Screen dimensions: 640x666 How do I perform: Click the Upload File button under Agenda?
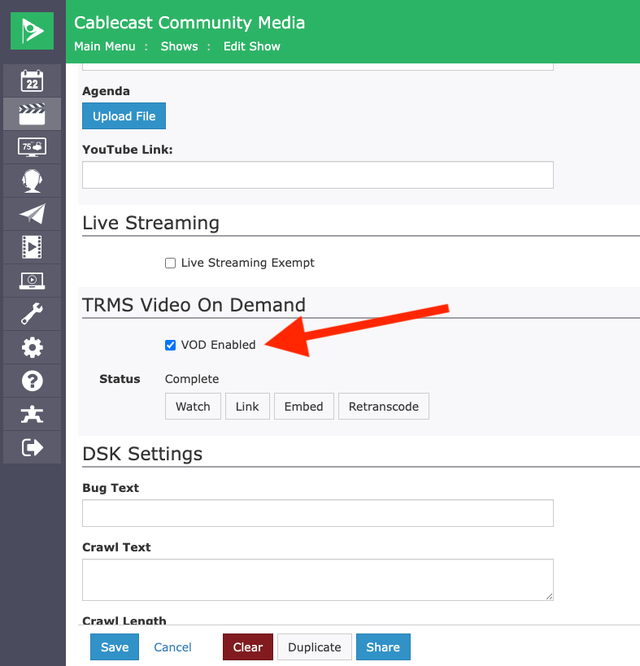124,116
